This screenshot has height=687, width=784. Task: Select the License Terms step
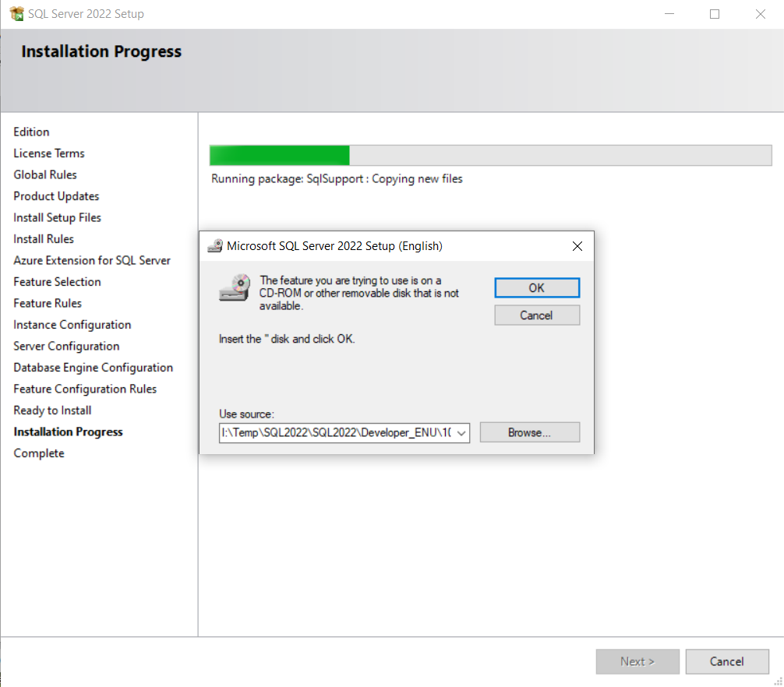(x=49, y=153)
